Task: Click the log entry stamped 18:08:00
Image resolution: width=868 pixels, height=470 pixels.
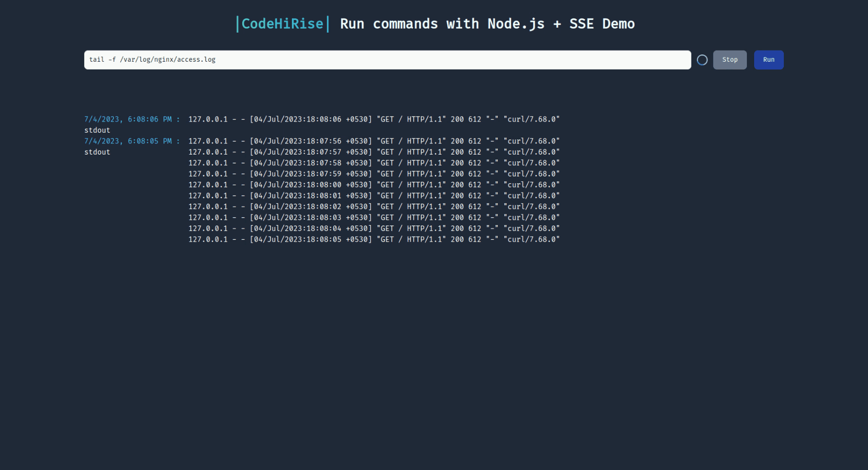Action: click(x=374, y=185)
